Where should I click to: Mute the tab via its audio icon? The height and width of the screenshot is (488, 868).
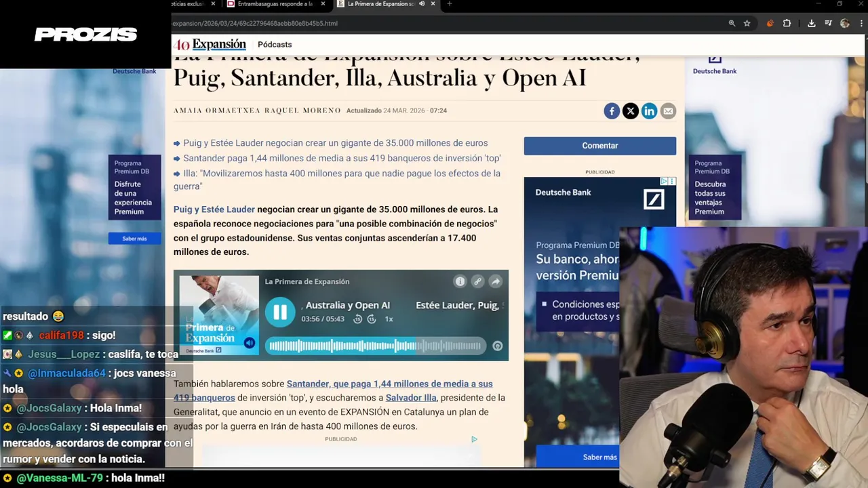click(422, 4)
